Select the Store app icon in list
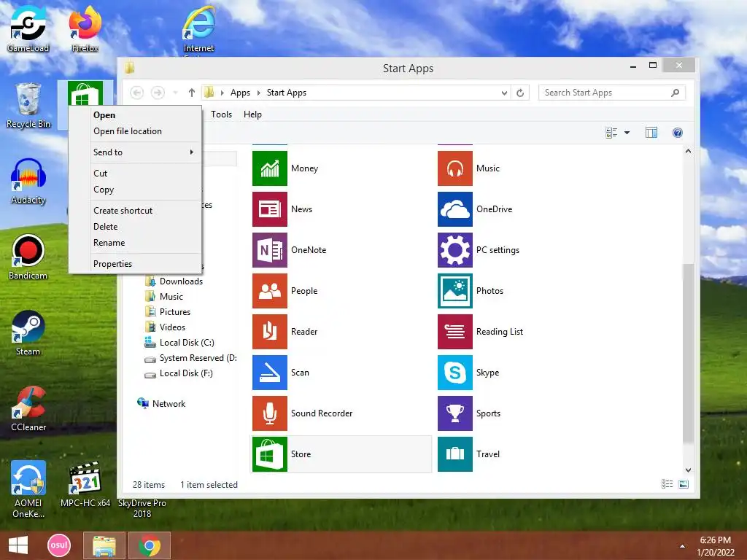 click(x=270, y=454)
